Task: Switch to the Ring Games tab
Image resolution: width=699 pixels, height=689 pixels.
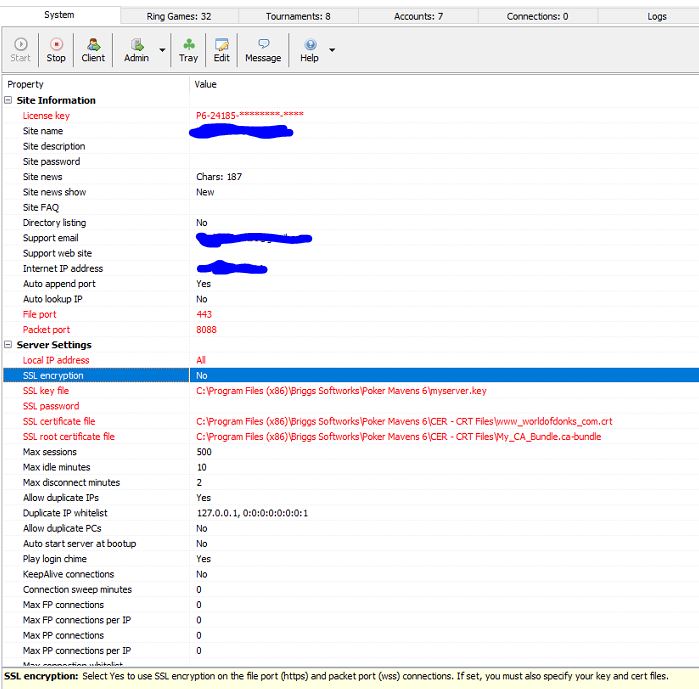Action: coord(179,16)
